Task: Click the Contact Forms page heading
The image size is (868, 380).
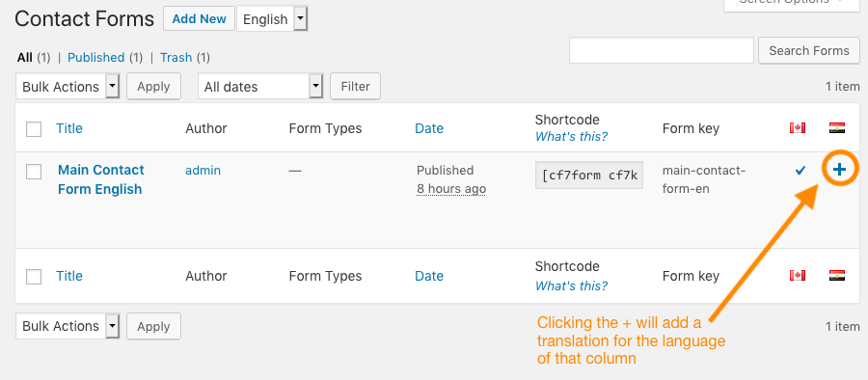Action: point(84,19)
